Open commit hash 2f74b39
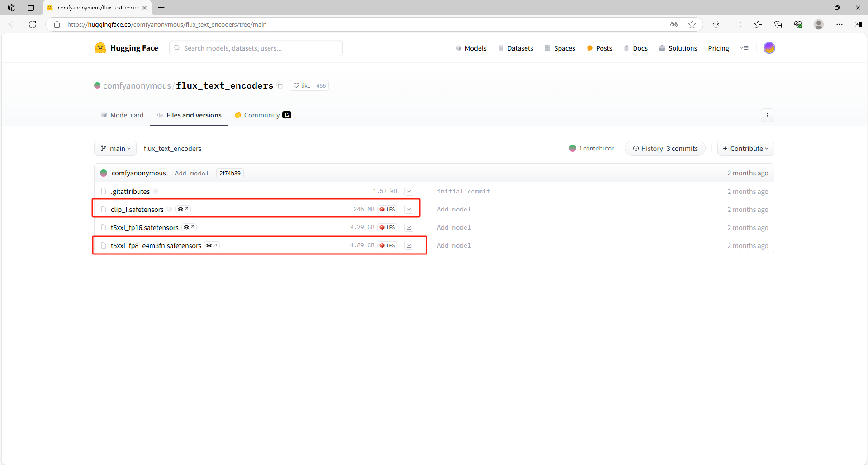This screenshot has width=868, height=465. (230, 173)
